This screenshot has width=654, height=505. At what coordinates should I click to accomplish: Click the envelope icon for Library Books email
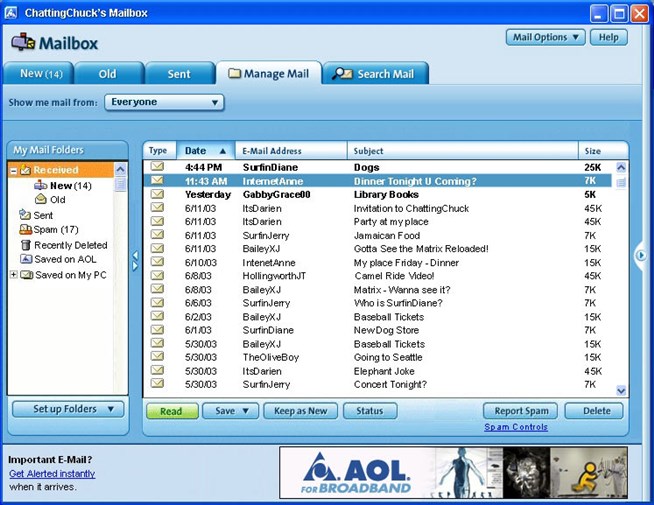[157, 194]
